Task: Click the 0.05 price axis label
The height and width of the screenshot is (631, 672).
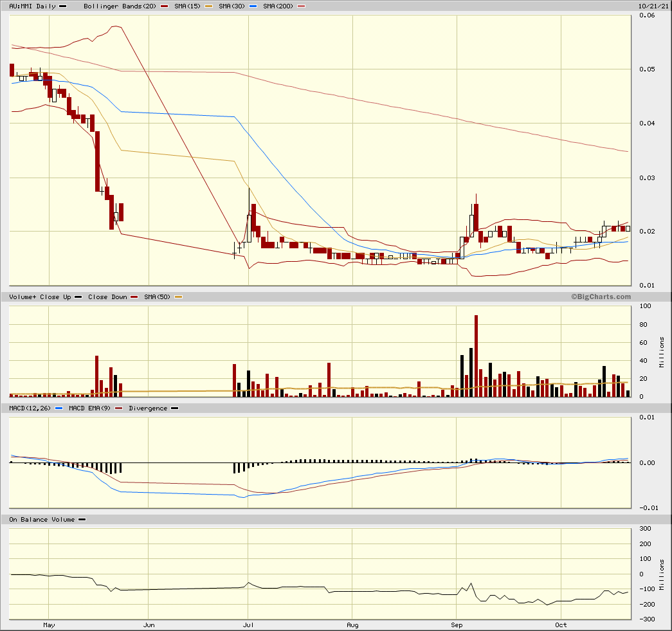Action: tap(647, 69)
